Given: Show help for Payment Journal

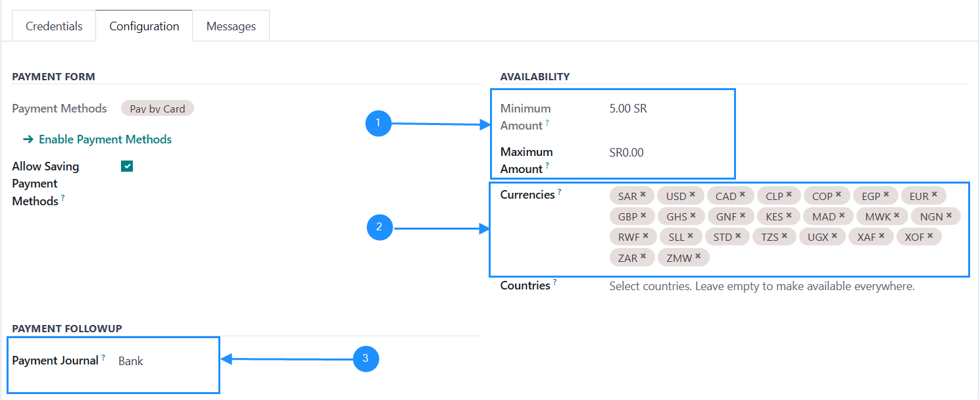Looking at the screenshot, I should pyautogui.click(x=103, y=358).
